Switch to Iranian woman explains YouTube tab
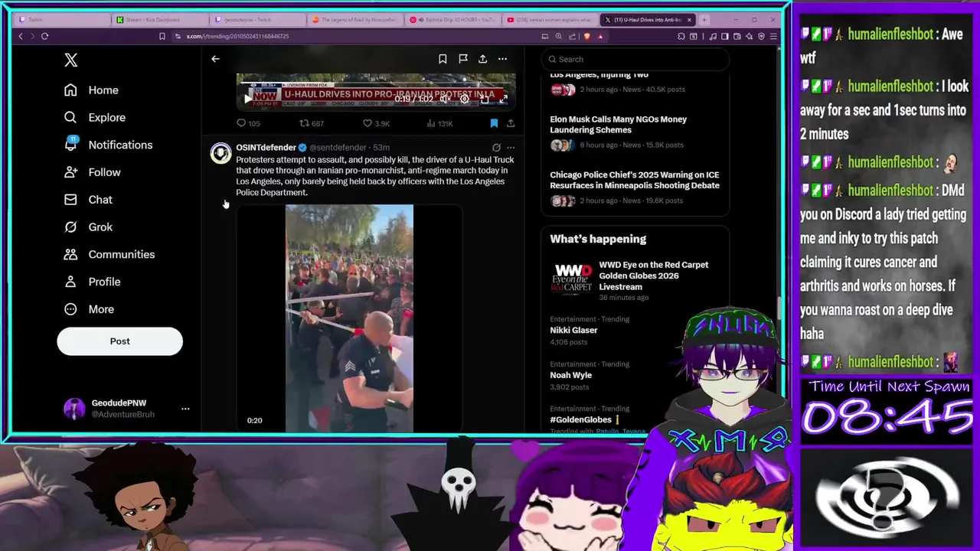980x551 pixels. pos(550,20)
